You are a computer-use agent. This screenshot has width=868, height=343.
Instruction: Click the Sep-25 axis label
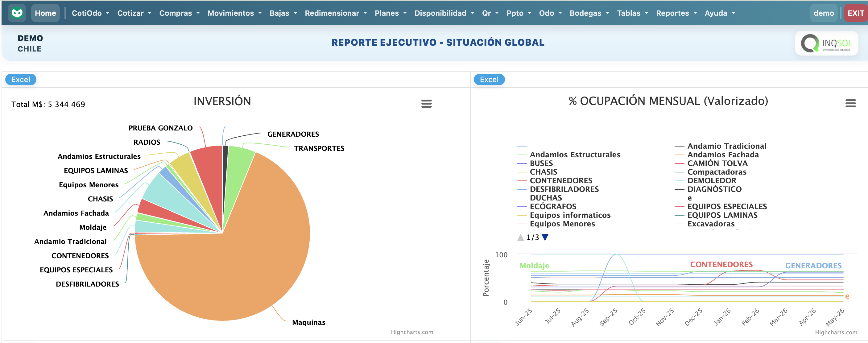608,317
